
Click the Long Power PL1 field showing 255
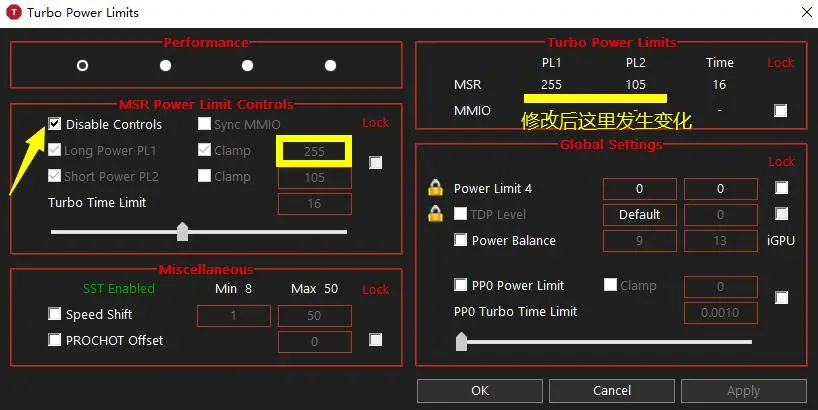[314, 152]
